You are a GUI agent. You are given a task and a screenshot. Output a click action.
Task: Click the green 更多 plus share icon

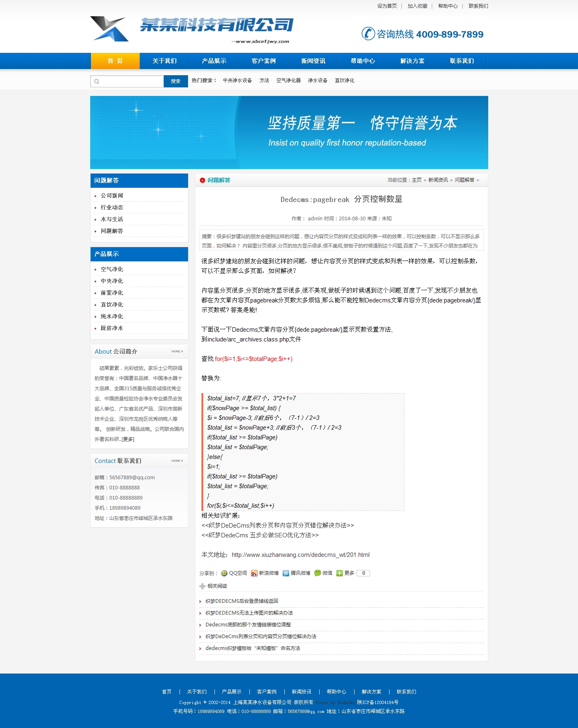coord(340,573)
